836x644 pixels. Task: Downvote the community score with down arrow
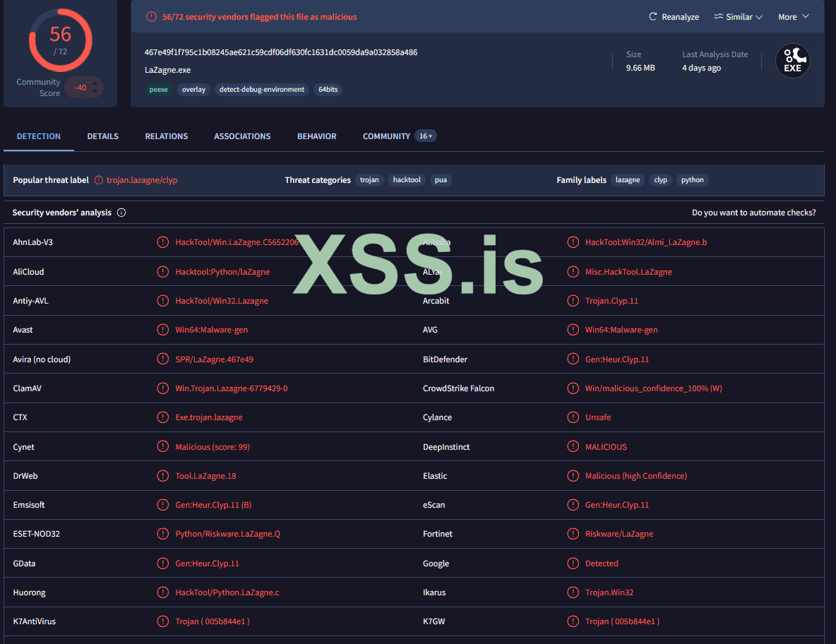coord(96,93)
